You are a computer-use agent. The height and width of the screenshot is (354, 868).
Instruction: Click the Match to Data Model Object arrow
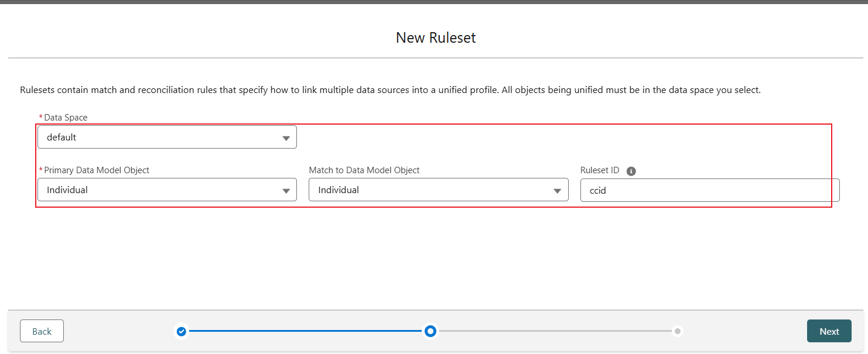tap(558, 191)
